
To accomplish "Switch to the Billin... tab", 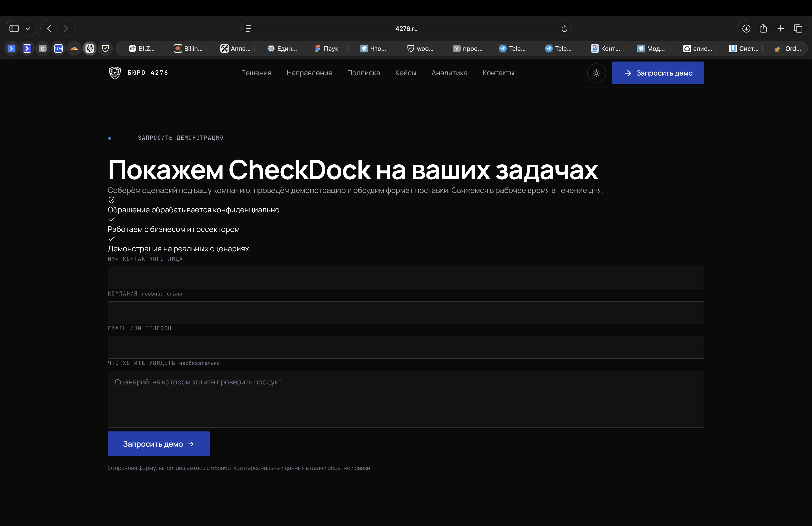I will 188,48.
